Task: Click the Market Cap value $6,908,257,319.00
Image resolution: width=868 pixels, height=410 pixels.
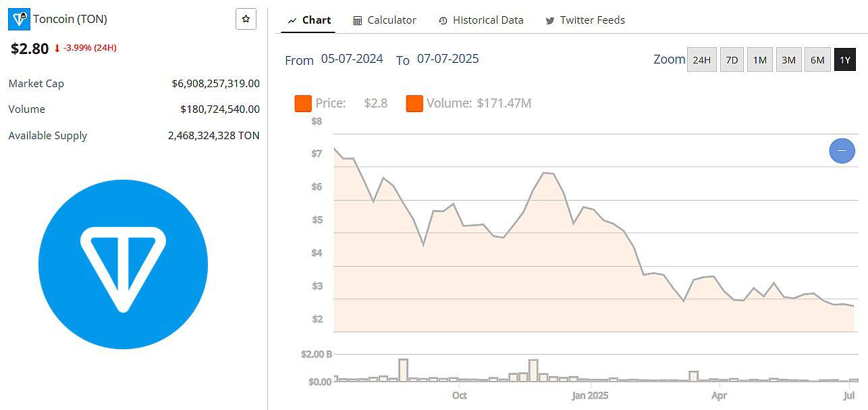Action: click(215, 84)
